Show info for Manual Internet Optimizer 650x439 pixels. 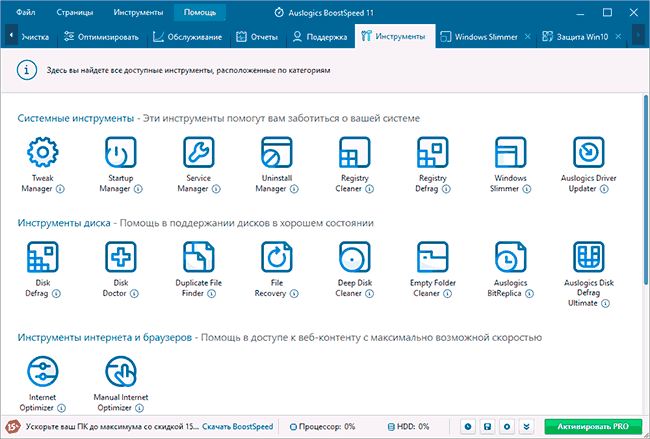(x=140, y=408)
